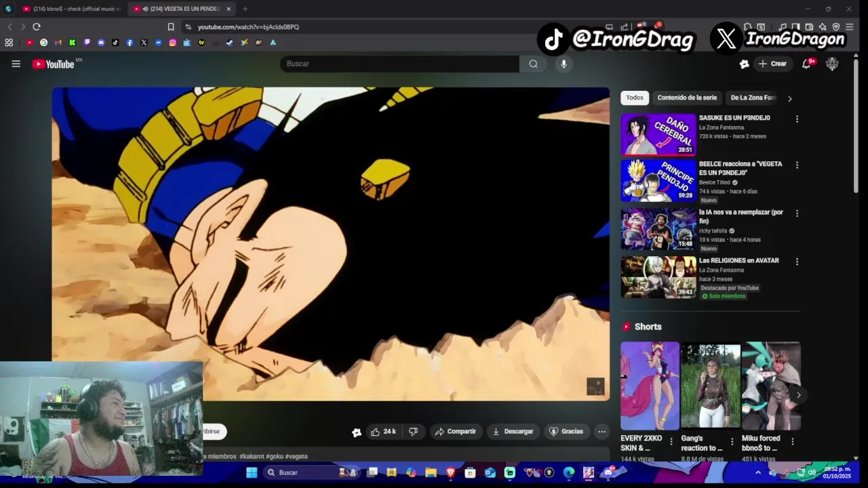Viewport: 868px width, 488px height.
Task: Open more actions for the video
Action: pos(601,432)
